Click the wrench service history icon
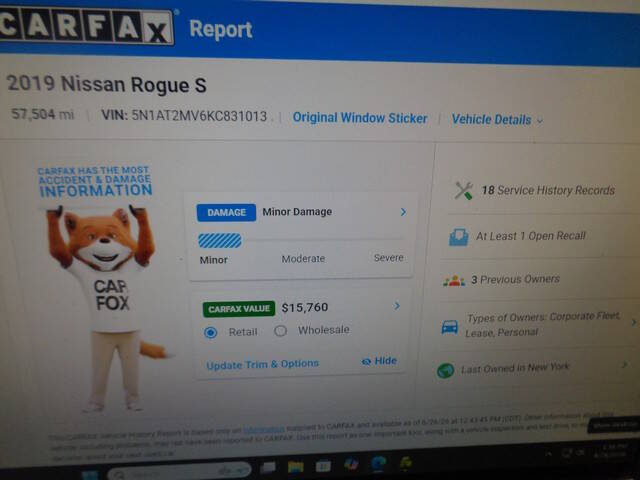640x480 pixels. coord(464,191)
